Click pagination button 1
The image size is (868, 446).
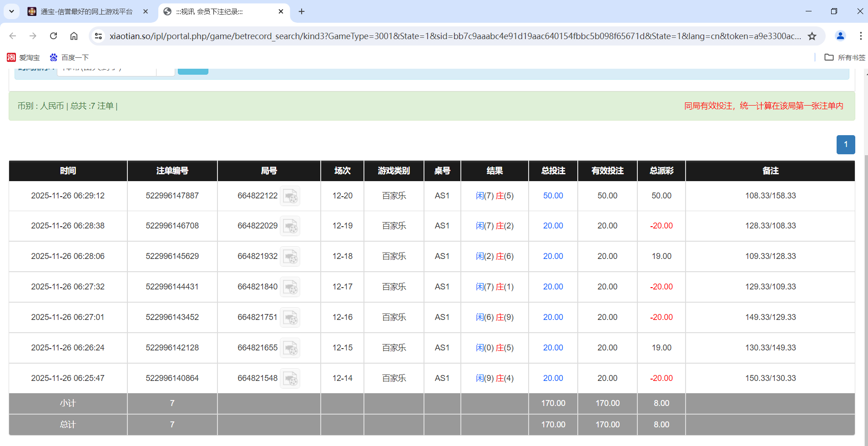[846, 144]
